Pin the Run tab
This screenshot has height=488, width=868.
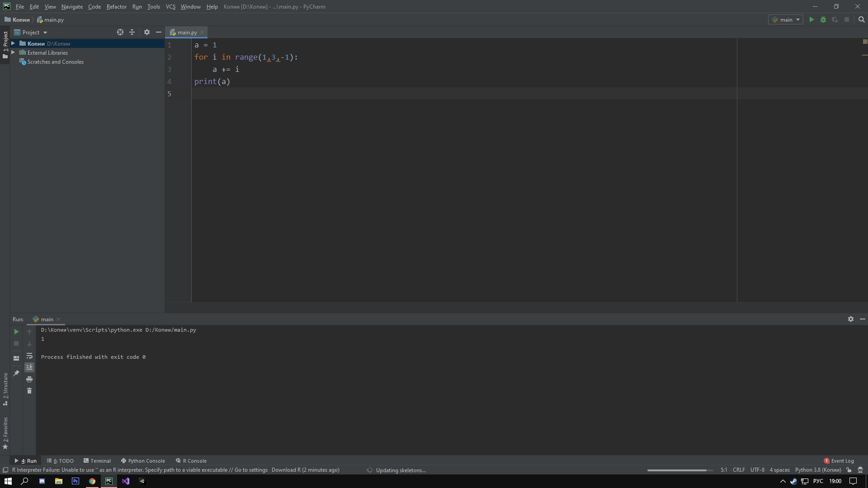point(16,373)
